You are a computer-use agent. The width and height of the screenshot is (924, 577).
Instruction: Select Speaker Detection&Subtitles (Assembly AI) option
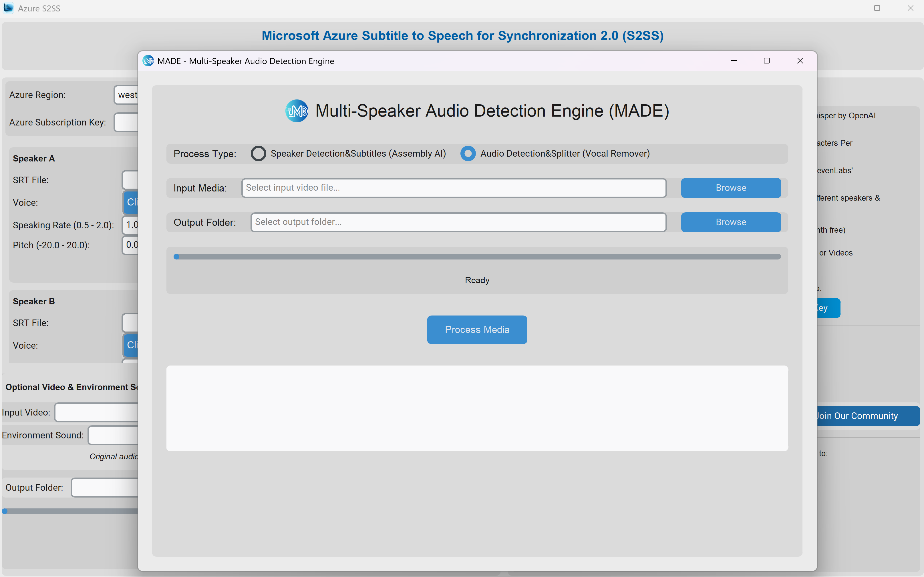coord(259,153)
